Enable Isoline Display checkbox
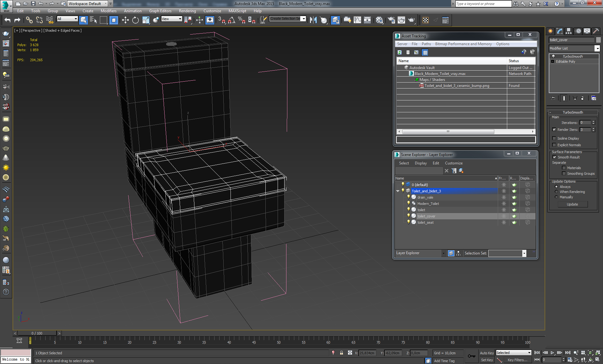Screen dimensions: 603x364 [x=554, y=138]
